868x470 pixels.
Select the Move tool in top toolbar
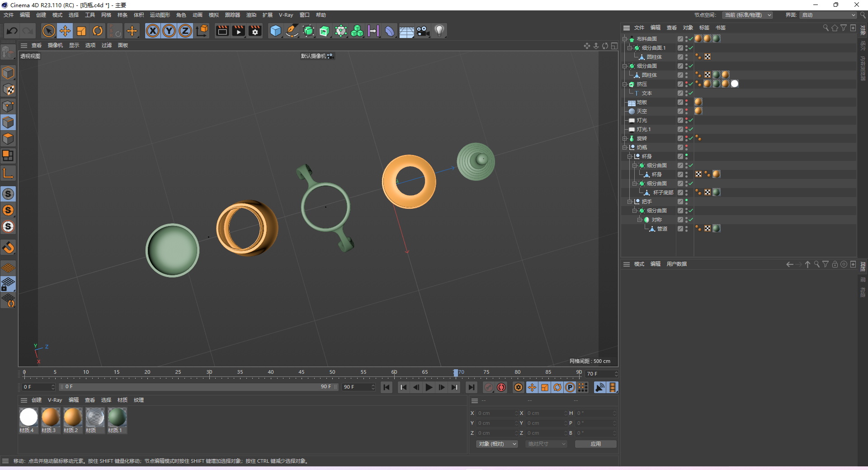tap(65, 31)
